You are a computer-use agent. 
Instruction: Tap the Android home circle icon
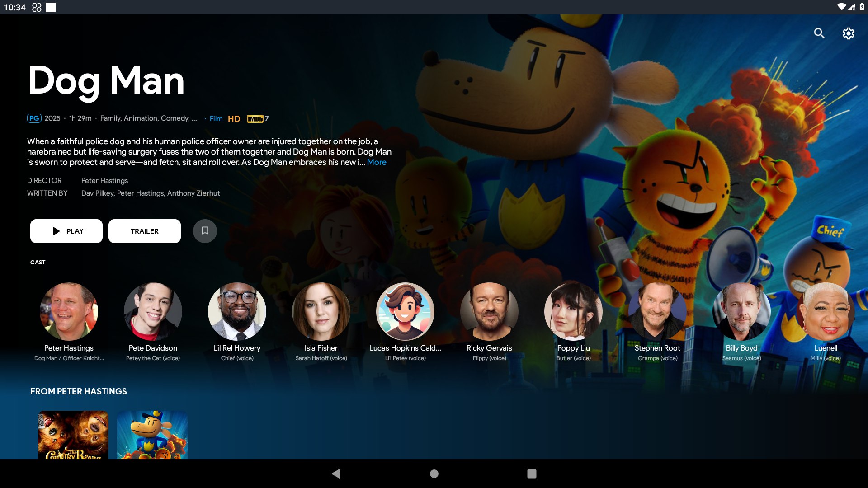pyautogui.click(x=434, y=474)
